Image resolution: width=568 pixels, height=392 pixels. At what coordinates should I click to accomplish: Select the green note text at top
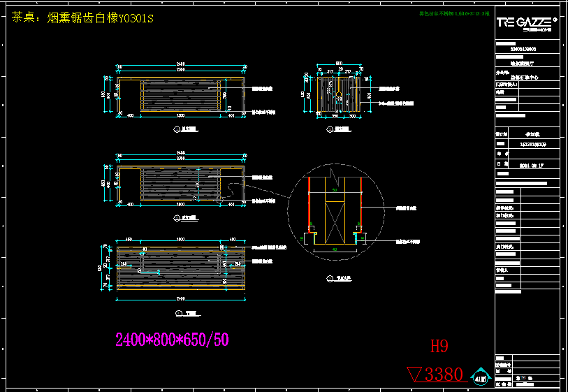(x=454, y=13)
